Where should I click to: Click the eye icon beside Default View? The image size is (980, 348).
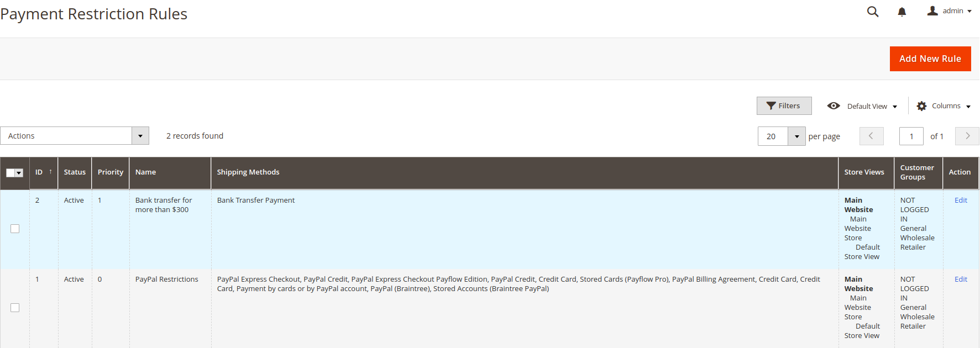click(834, 106)
